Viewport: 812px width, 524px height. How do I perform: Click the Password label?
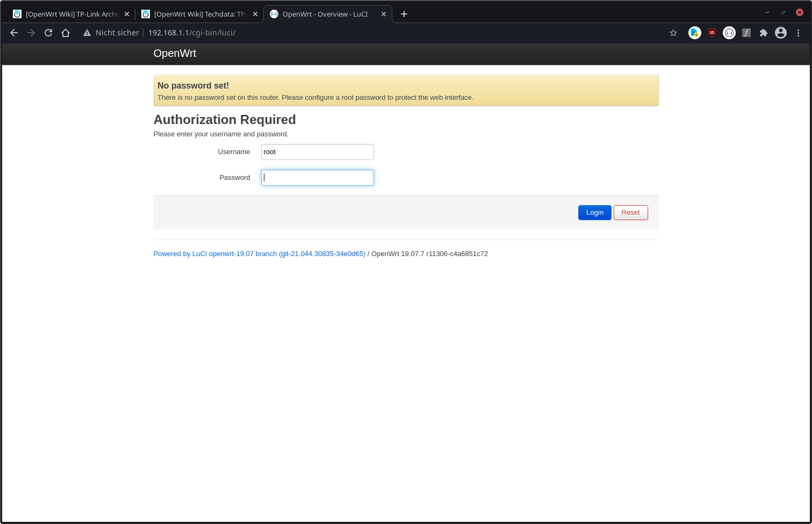(x=235, y=178)
